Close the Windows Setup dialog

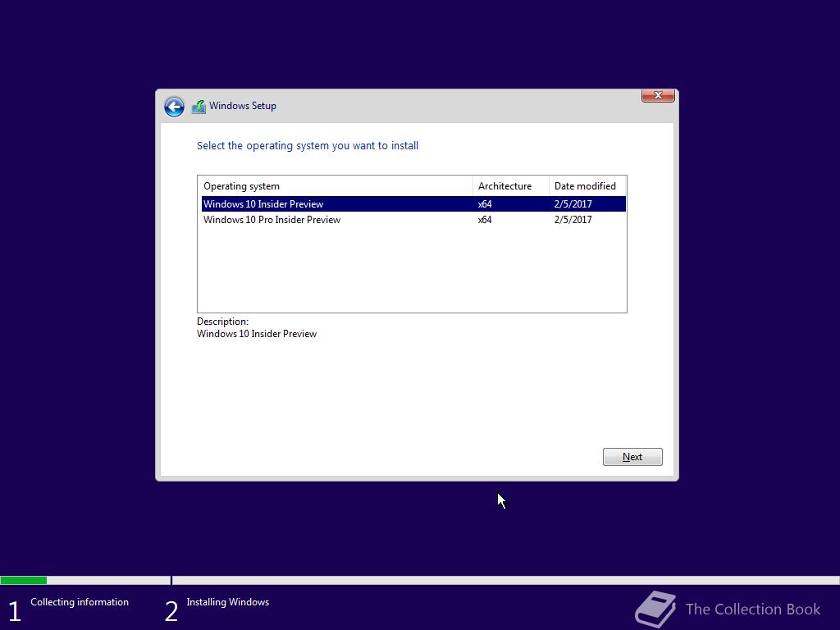658,95
